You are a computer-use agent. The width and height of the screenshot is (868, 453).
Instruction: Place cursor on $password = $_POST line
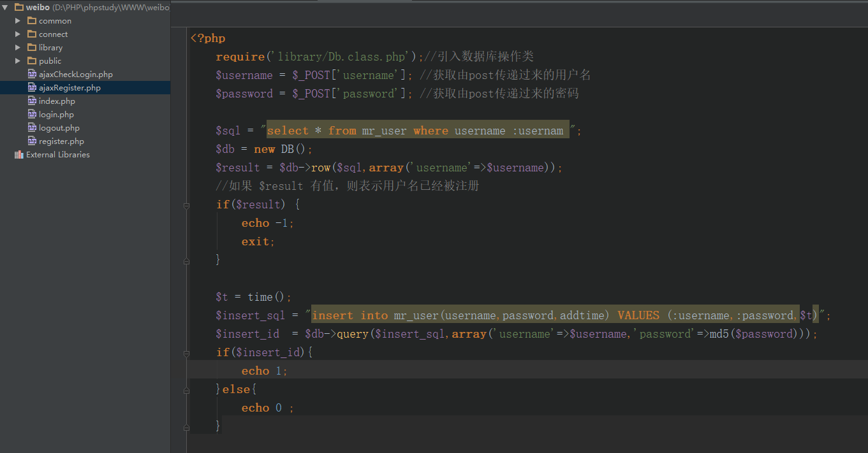tap(397, 94)
